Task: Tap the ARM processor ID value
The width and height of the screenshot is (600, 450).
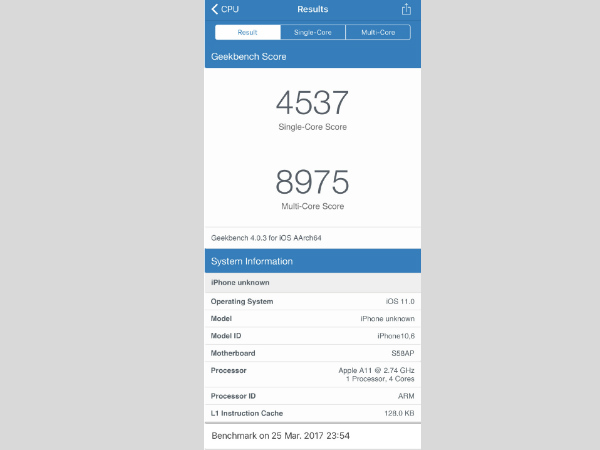Action: pyautogui.click(x=406, y=396)
